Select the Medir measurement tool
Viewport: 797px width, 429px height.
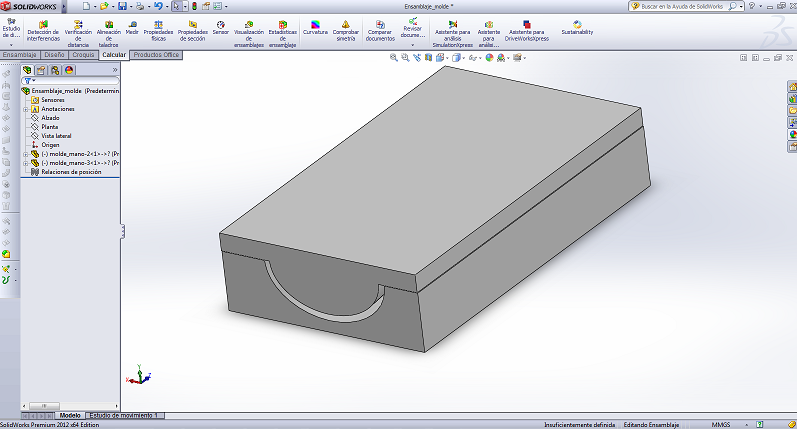tap(132, 28)
